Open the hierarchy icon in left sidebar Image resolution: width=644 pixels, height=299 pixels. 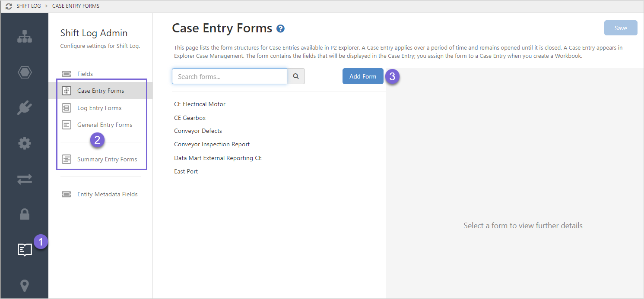(25, 37)
